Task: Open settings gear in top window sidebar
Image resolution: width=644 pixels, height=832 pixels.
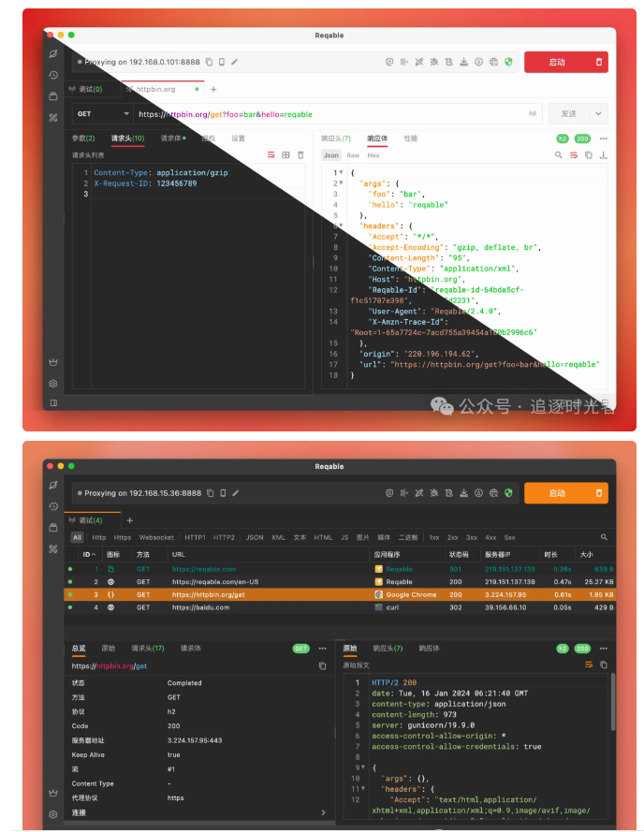Action: [53, 384]
